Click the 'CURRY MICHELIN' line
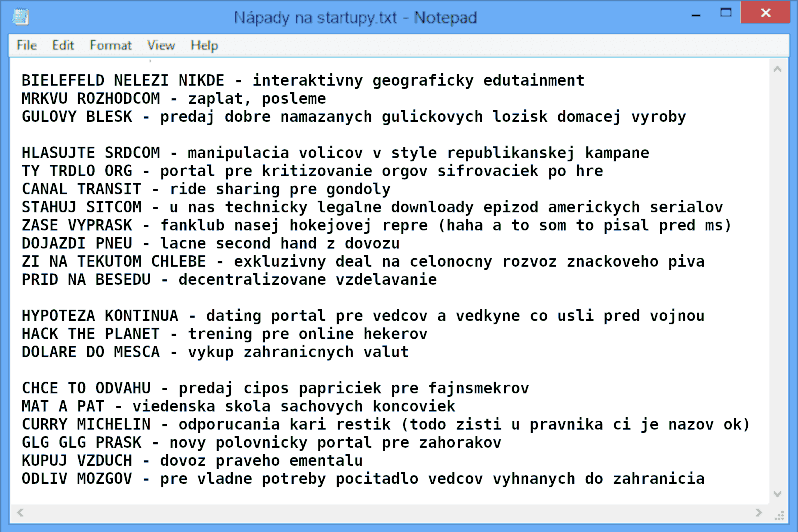The image size is (798, 532). pos(386,424)
